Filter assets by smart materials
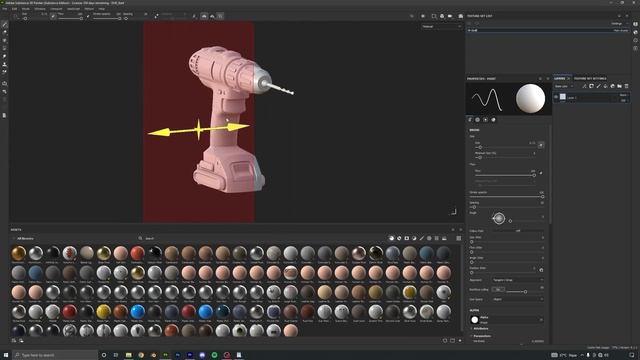This screenshot has height=360, width=640. point(399,238)
